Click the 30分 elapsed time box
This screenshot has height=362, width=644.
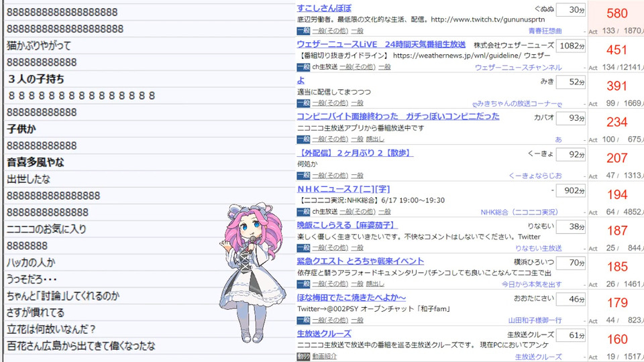[x=571, y=10]
